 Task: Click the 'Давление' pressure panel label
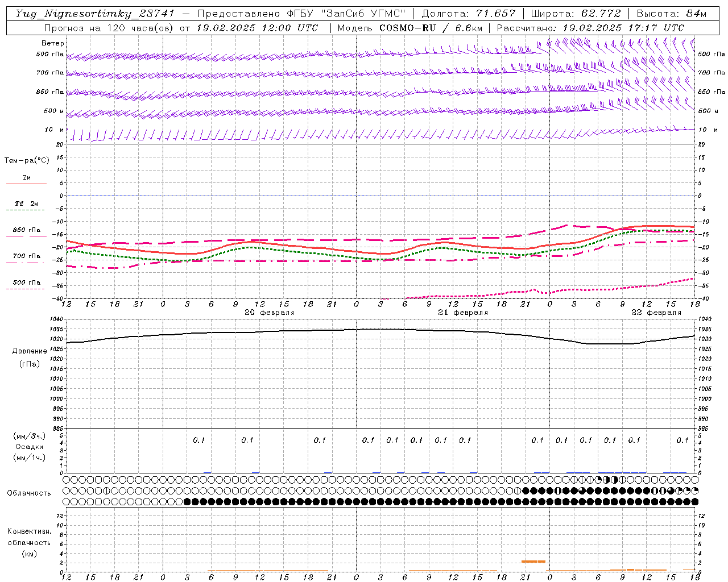[x=30, y=351]
